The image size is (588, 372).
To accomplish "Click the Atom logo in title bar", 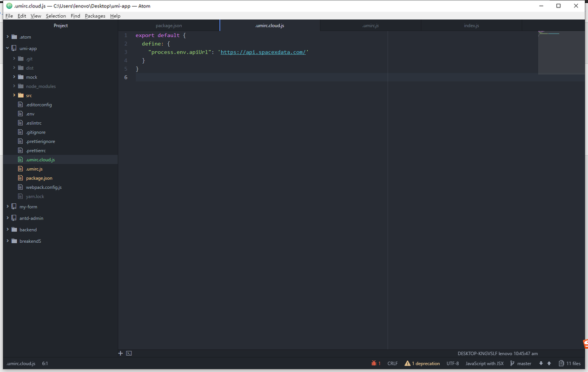I will click(9, 6).
